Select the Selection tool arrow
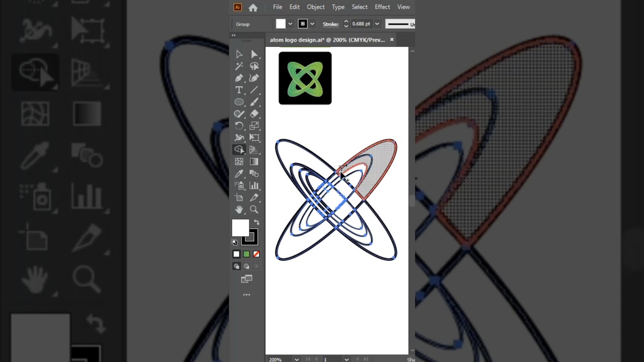Screen dimensions: 644x362 click(x=239, y=54)
